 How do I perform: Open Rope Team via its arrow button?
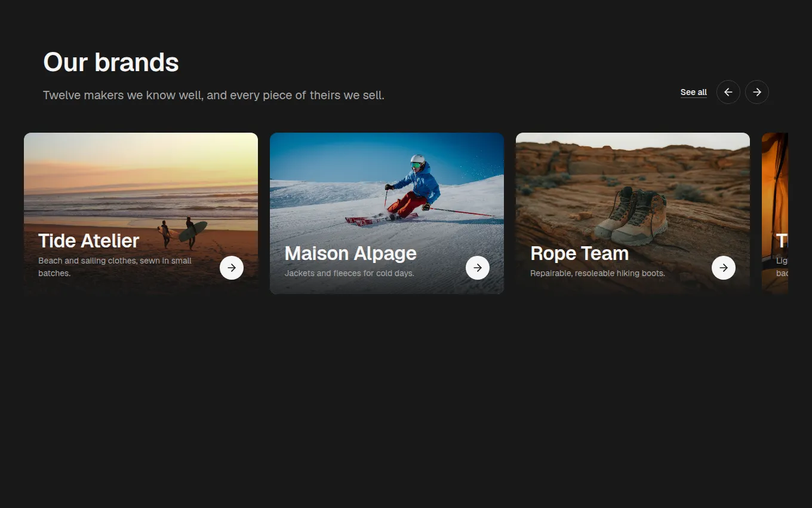724,268
